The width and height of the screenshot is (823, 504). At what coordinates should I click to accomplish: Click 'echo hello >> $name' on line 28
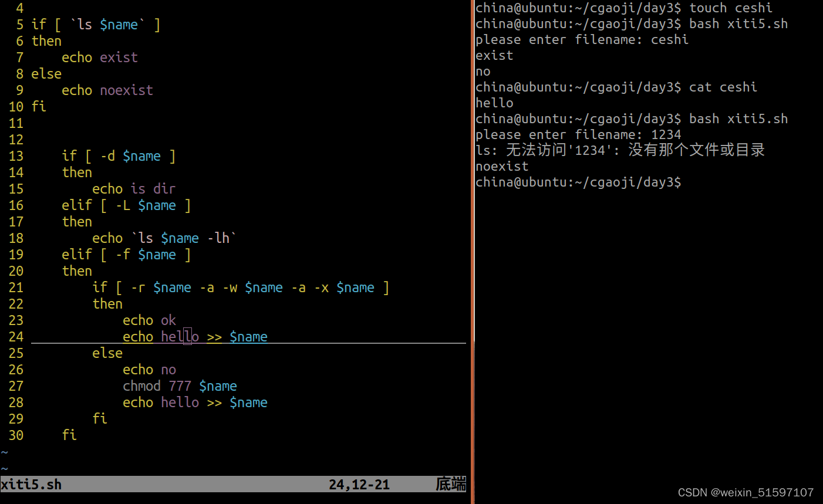click(195, 402)
